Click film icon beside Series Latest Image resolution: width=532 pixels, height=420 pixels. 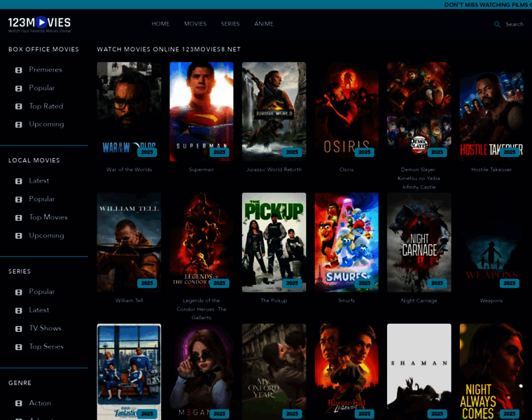pos(19,310)
